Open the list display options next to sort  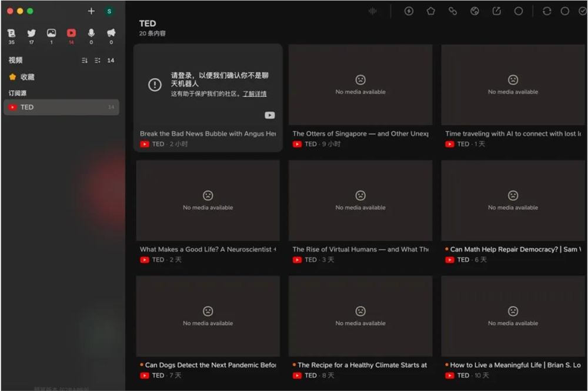pos(97,60)
